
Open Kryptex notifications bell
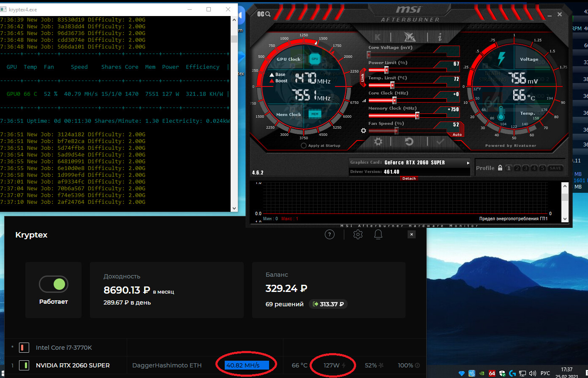pos(378,235)
